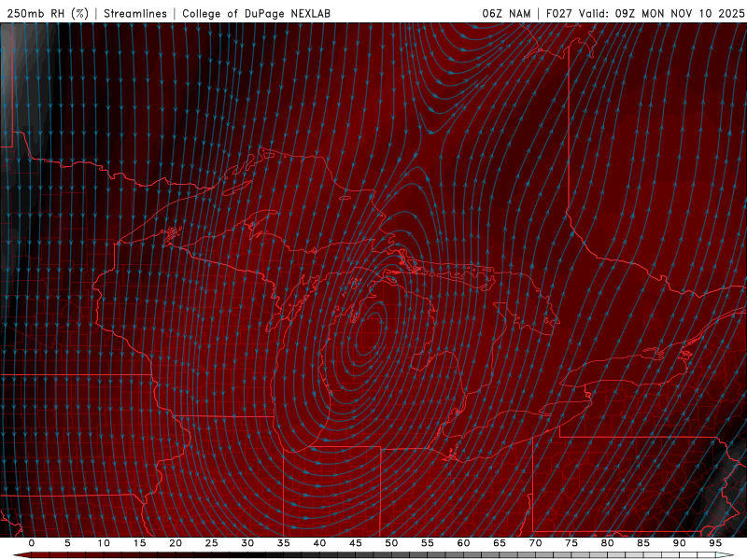Click the colorbar label "5"
This screenshot has height=560, width=747.
pyautogui.click(x=67, y=543)
